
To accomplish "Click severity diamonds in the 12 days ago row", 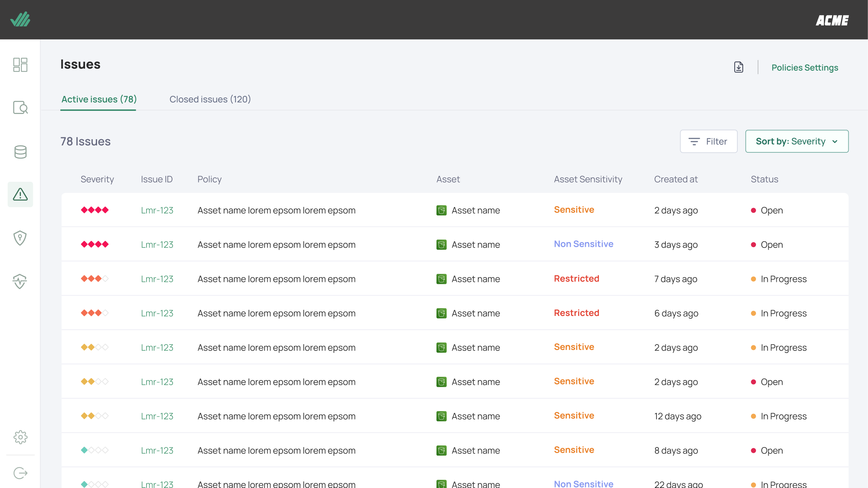I will 95,416.
